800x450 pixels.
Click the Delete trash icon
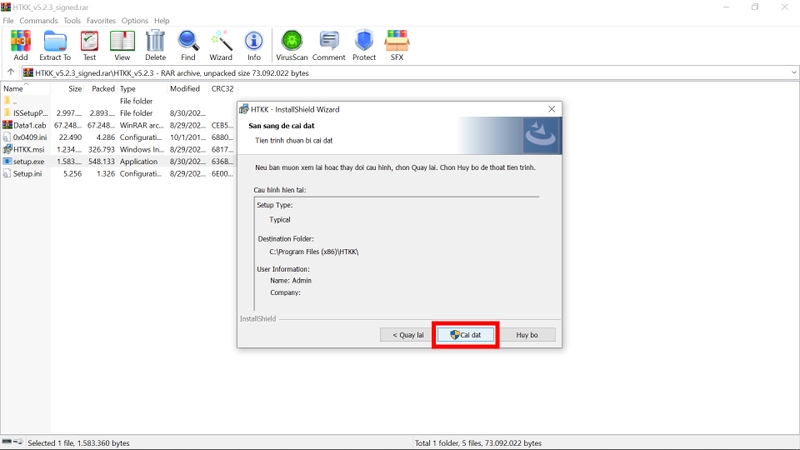point(155,45)
